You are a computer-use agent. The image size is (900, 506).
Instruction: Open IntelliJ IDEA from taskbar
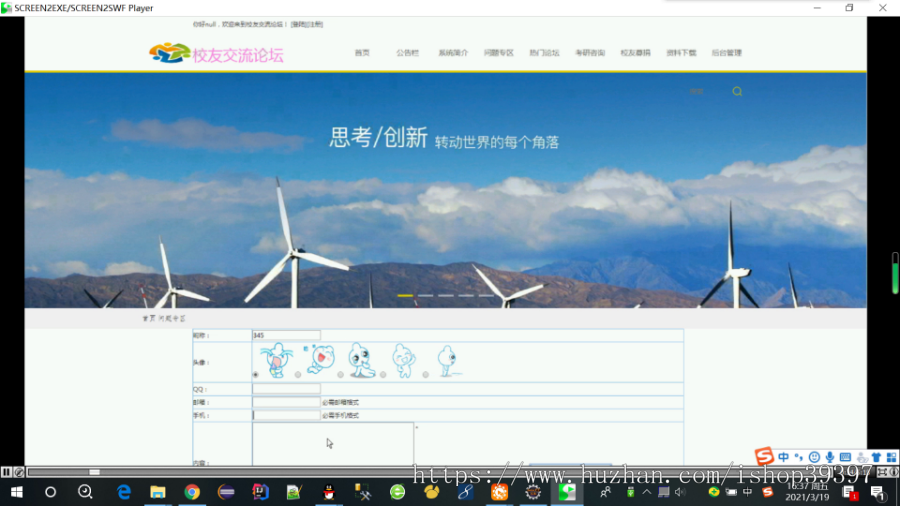pos(260,492)
